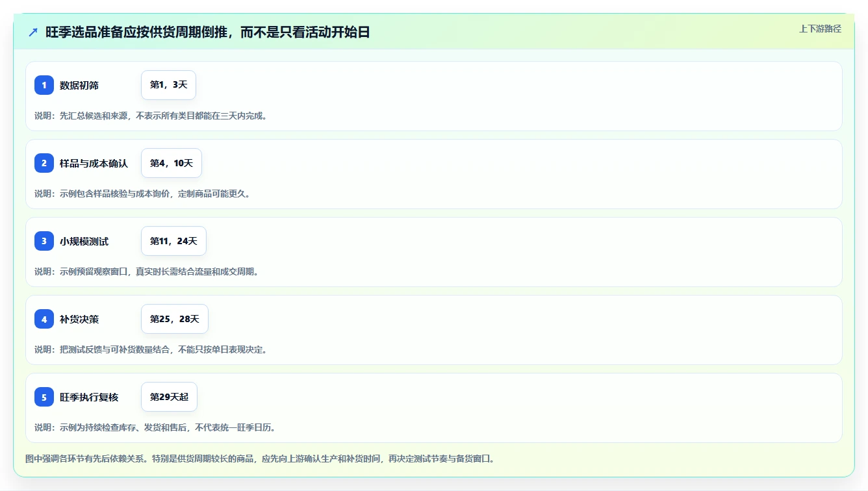
Task: Click the arrow icon beside the title
Action: pos(33,32)
